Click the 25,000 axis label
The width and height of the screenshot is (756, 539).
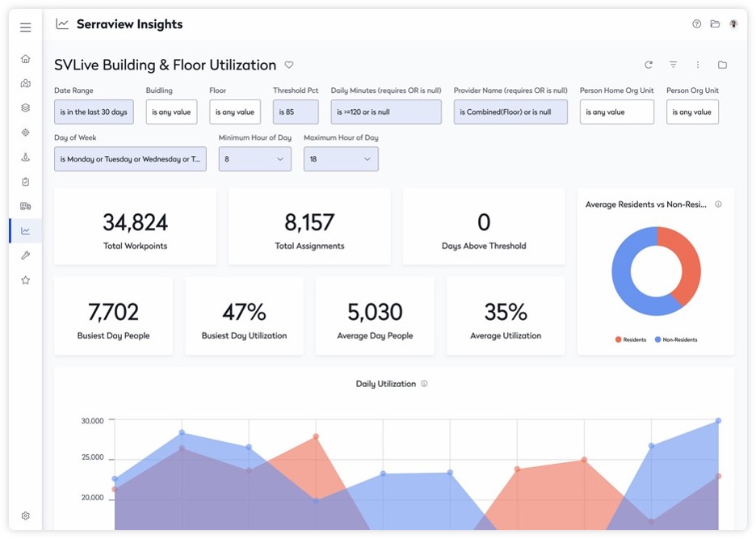92,457
